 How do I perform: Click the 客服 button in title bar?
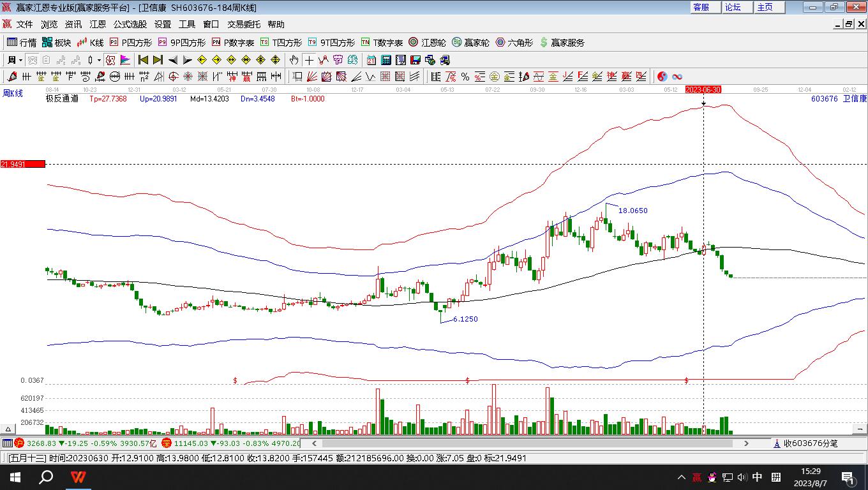click(701, 7)
